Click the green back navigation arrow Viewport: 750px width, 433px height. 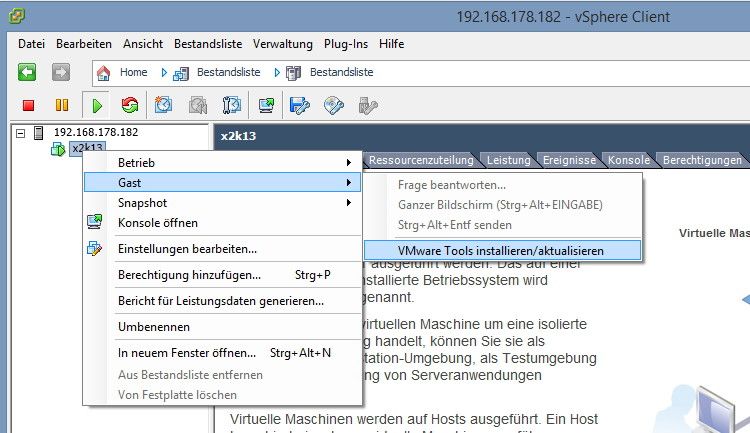(x=27, y=72)
